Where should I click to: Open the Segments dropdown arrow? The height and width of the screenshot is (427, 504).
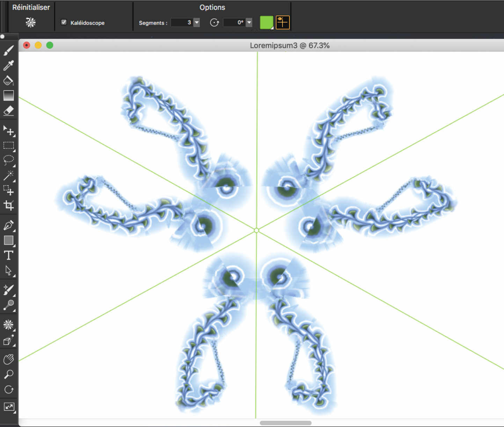click(x=197, y=23)
